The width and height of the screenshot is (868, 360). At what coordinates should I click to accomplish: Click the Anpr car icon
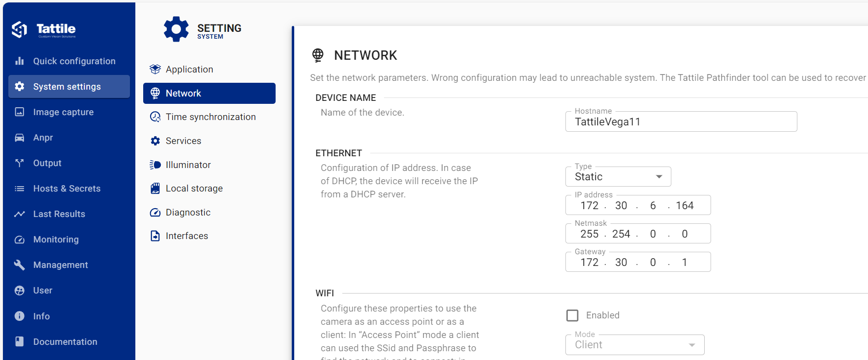coord(20,138)
